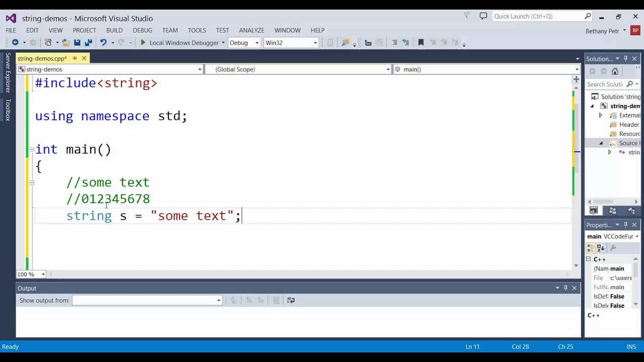Open the DEBUG menu
This screenshot has width=644, height=362.
click(142, 30)
